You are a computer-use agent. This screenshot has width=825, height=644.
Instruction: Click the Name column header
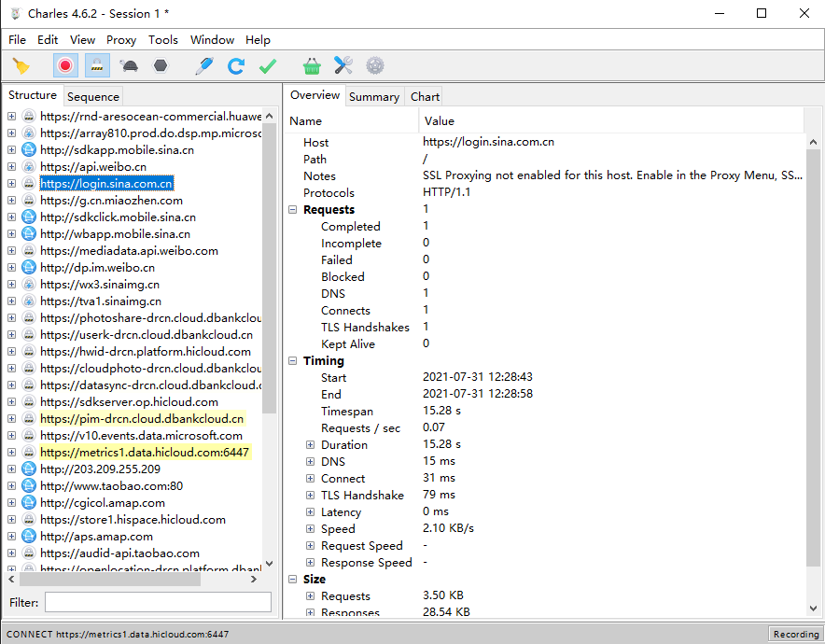click(x=353, y=121)
